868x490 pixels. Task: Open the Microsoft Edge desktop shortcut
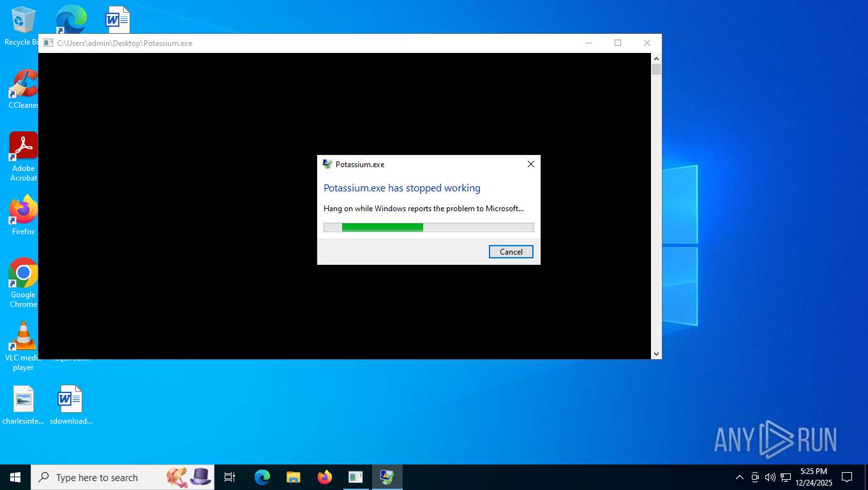click(71, 19)
